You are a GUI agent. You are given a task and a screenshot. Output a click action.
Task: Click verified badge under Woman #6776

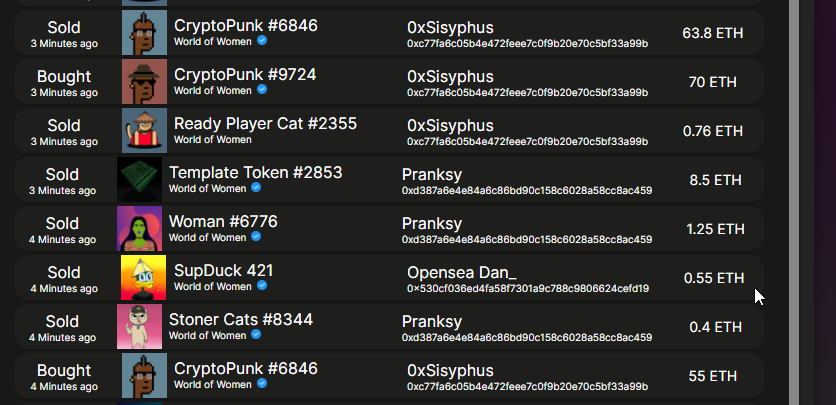[x=256, y=237]
